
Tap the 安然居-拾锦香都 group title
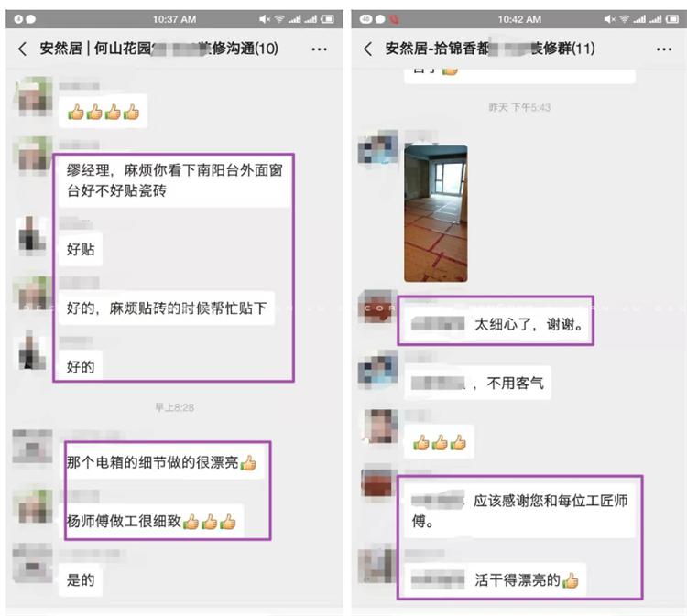point(490,49)
